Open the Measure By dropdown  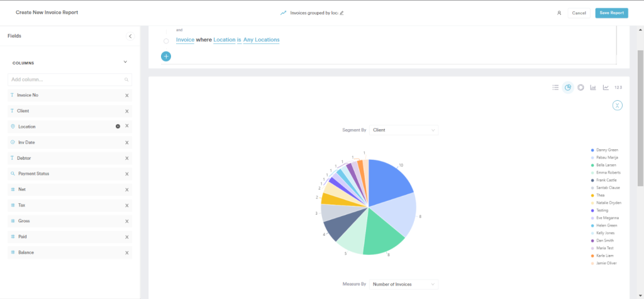pos(404,285)
